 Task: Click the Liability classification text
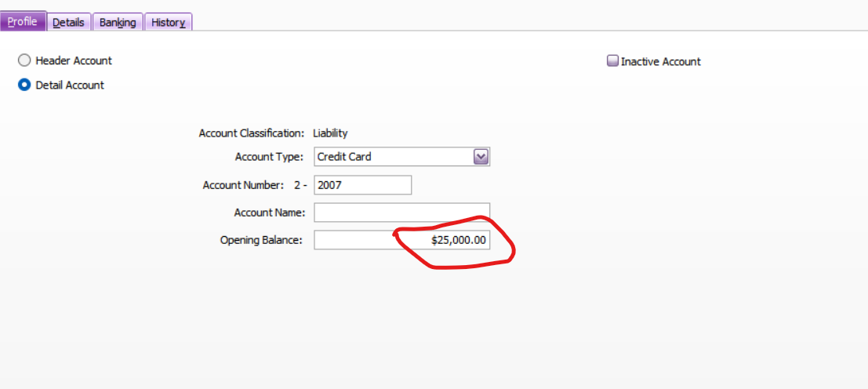click(330, 133)
